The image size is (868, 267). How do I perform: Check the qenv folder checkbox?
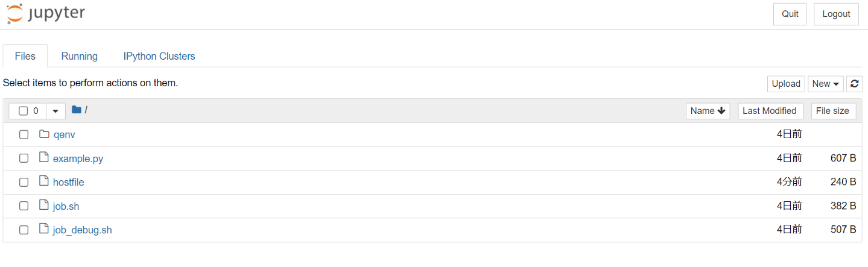(24, 134)
